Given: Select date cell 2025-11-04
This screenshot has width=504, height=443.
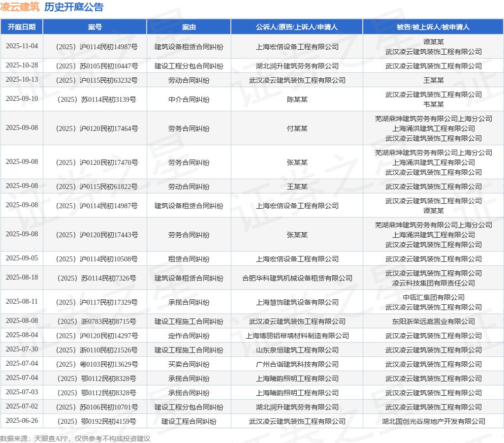Looking at the screenshot, I should coord(22,46).
